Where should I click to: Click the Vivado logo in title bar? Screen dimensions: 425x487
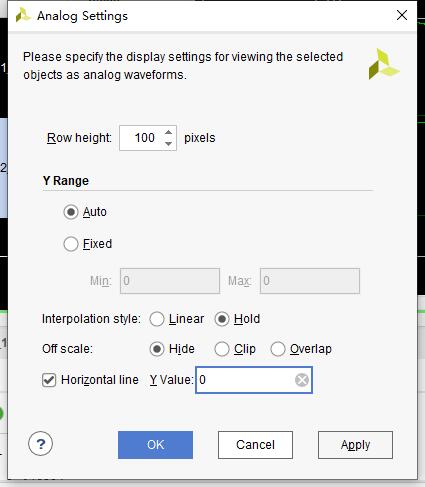point(23,15)
